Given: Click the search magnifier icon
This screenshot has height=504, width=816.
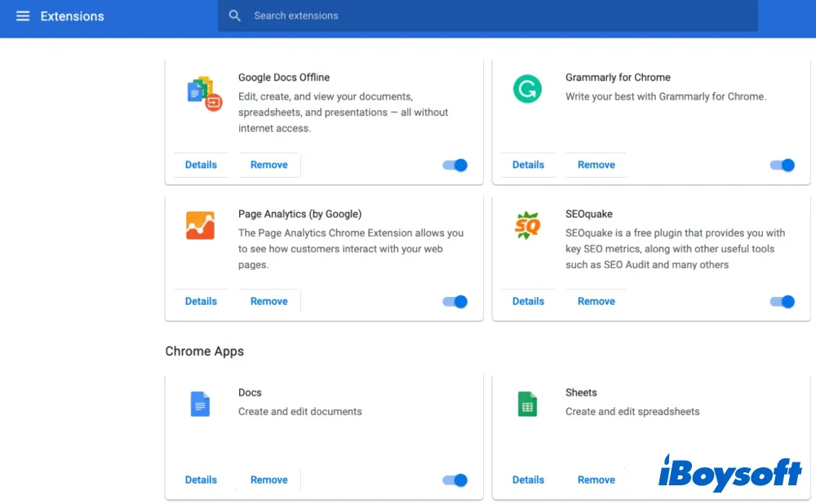Looking at the screenshot, I should 235,16.
